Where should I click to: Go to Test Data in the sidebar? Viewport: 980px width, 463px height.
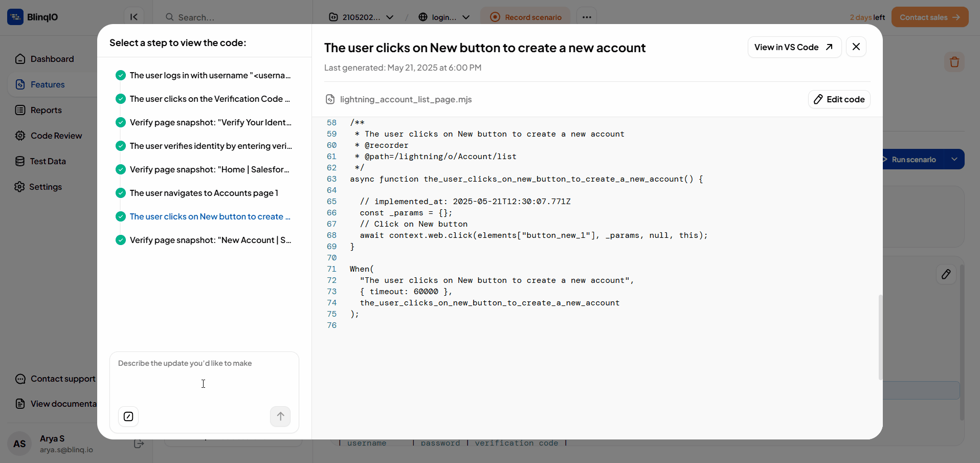[x=48, y=161]
